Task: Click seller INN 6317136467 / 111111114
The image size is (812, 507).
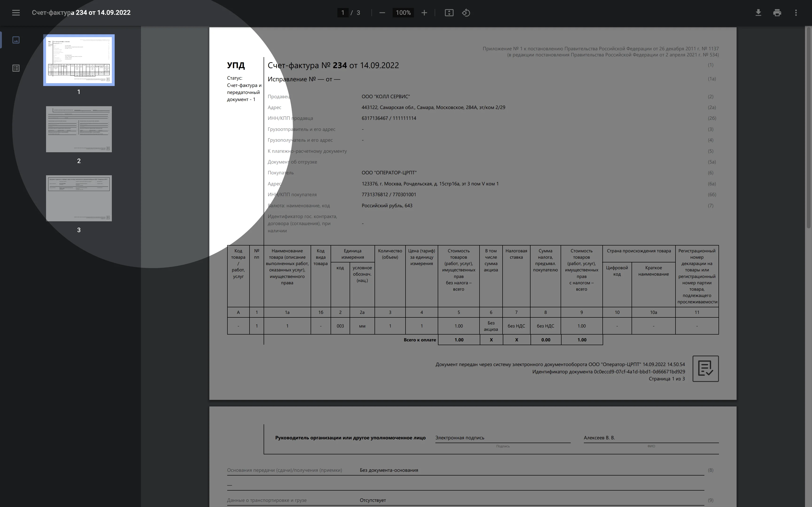Action: pos(389,118)
